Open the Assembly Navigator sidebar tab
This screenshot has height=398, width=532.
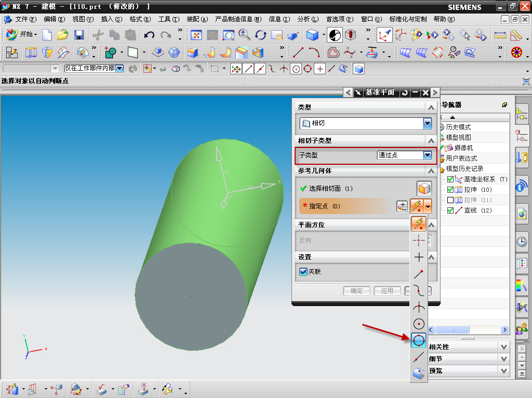522,114
